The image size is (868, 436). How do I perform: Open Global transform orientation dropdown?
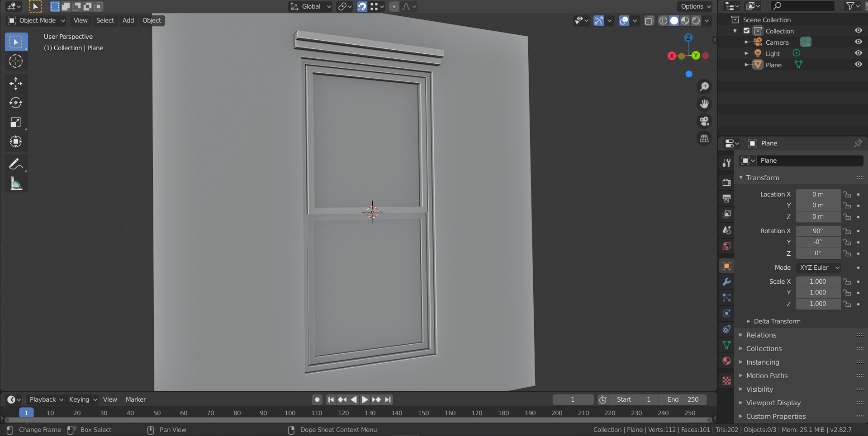(x=311, y=6)
